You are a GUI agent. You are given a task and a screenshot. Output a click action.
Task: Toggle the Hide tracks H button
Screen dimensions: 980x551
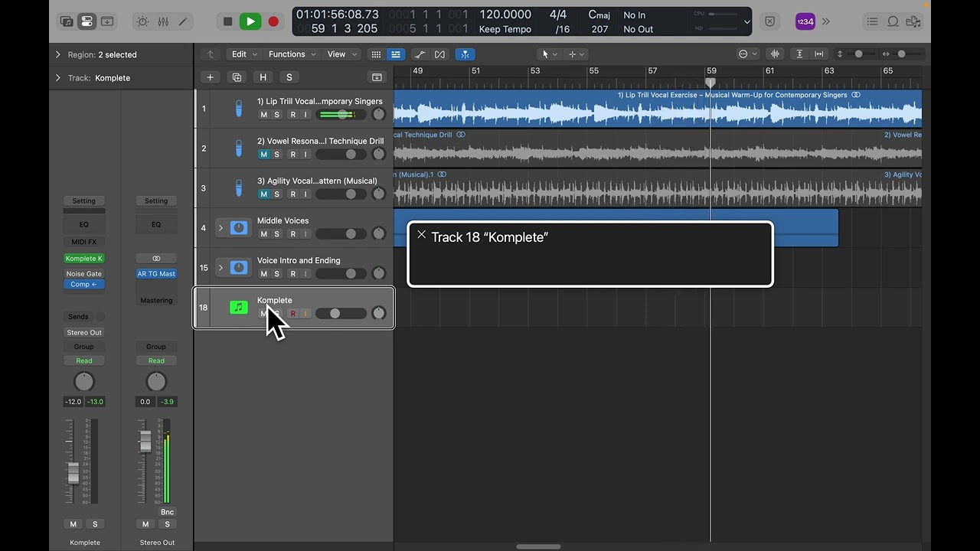point(263,77)
